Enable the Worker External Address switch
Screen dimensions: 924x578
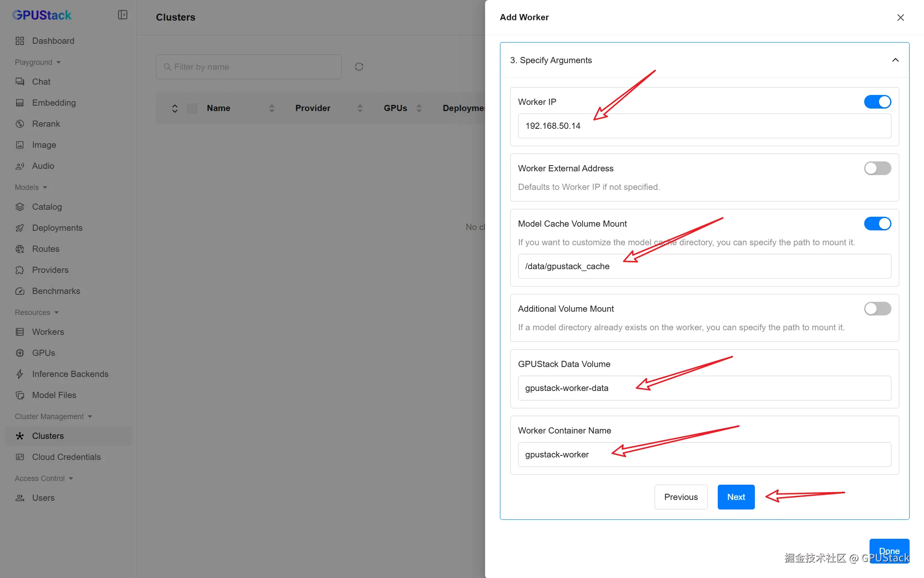(x=877, y=168)
